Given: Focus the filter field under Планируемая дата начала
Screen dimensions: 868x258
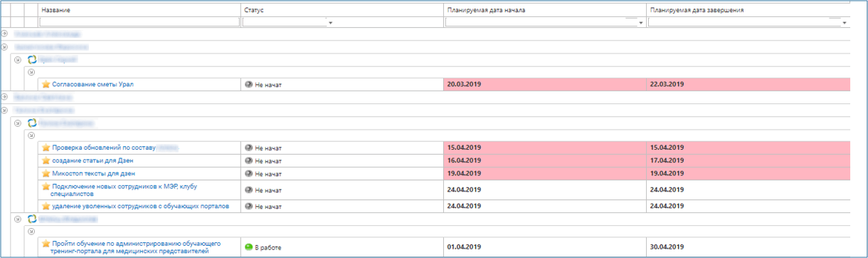Looking at the screenshot, I should (541, 23).
